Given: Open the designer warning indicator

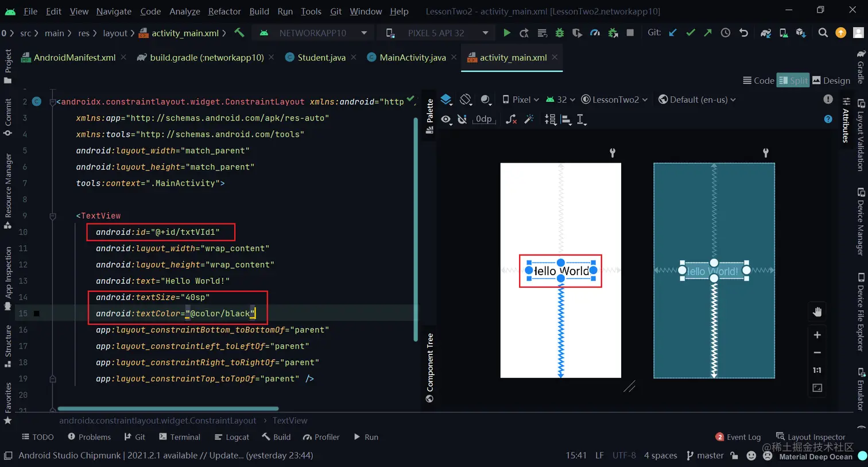Looking at the screenshot, I should (x=828, y=99).
